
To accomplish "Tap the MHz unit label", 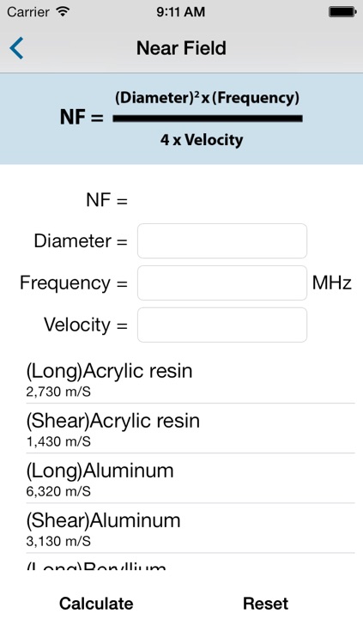I will pos(332,283).
